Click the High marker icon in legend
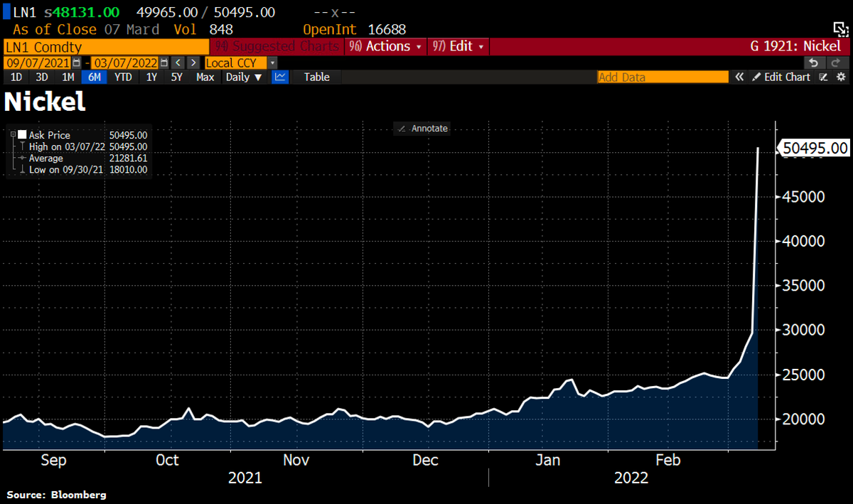Viewport: 853px width, 504px height. [23, 146]
